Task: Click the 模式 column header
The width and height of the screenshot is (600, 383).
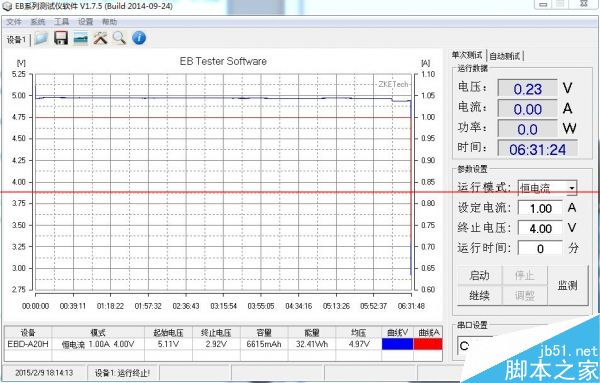Action: pos(98,332)
